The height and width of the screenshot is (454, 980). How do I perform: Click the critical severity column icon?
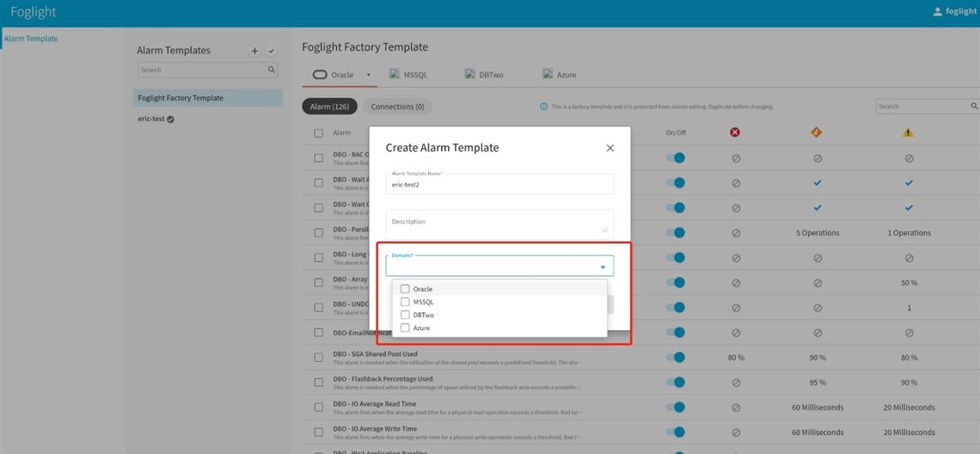735,132
